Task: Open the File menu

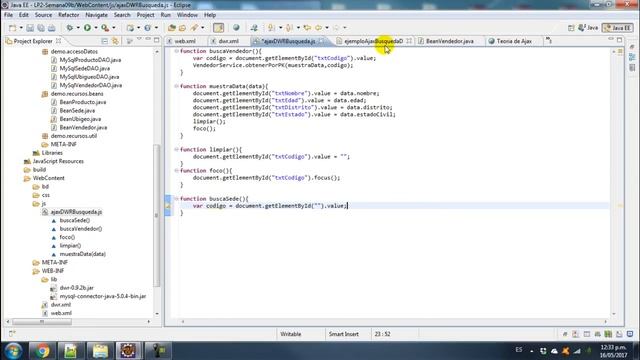Action: click(x=8, y=15)
